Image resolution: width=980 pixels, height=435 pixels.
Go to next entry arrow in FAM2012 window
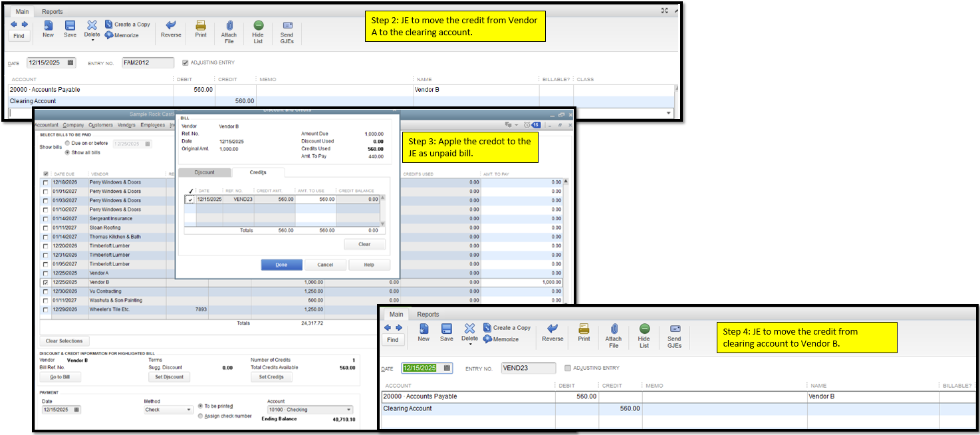[x=25, y=25]
